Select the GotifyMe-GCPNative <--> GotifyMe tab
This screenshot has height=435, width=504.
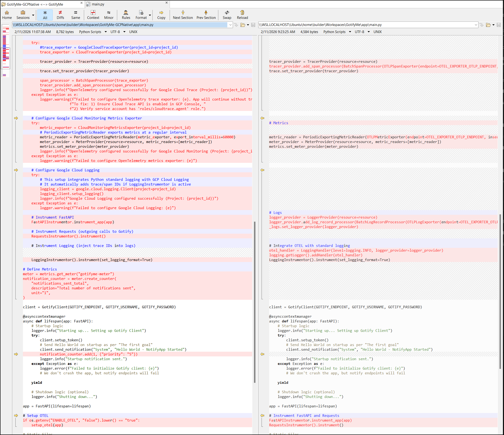tap(35, 4)
